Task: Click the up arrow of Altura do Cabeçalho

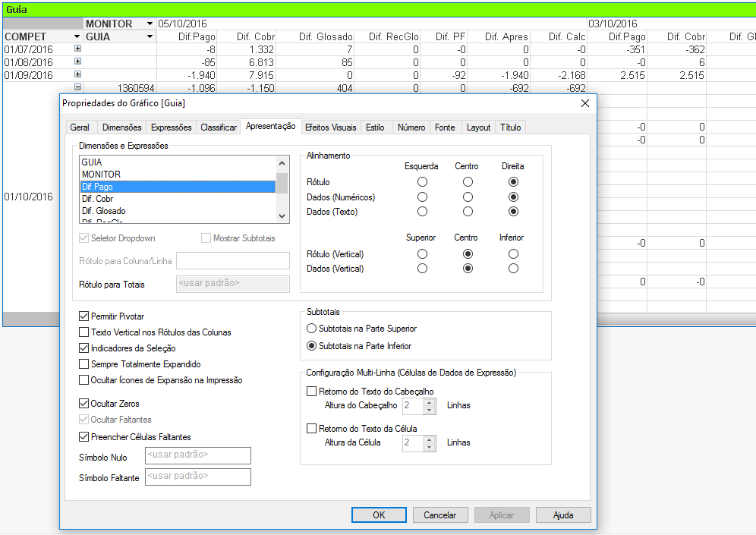Action: click(430, 401)
